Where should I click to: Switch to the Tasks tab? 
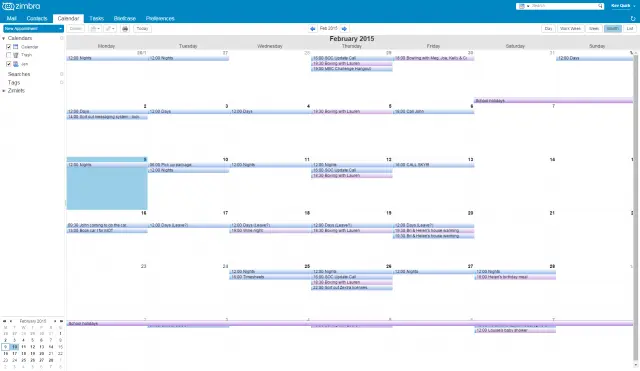click(x=96, y=18)
